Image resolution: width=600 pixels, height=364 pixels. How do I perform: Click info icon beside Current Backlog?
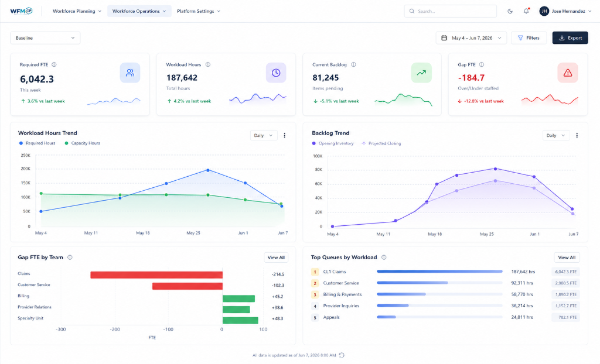353,64
